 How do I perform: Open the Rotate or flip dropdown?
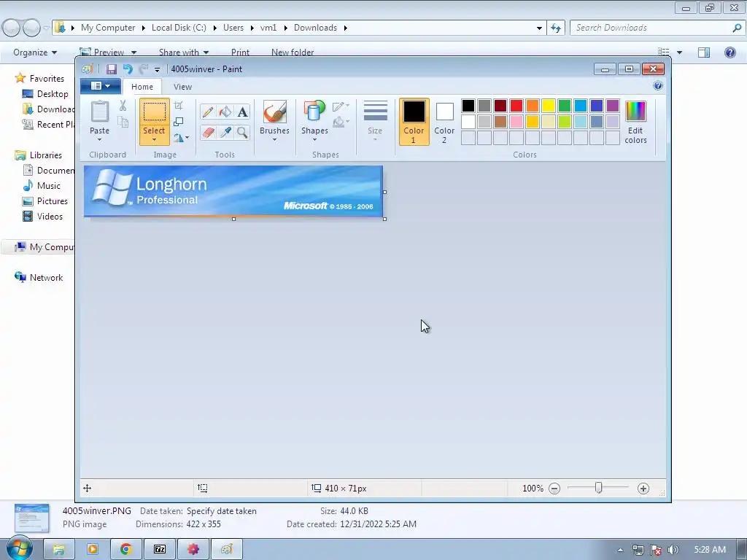click(x=181, y=138)
